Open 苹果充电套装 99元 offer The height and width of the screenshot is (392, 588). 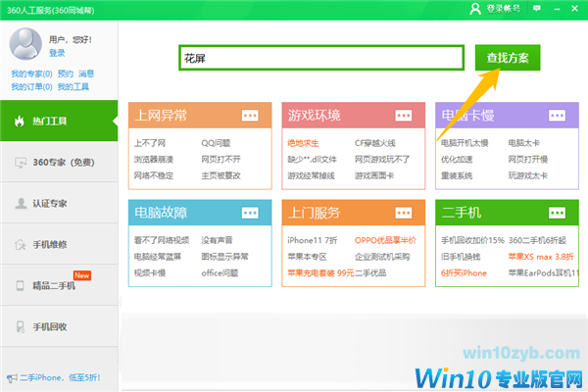click(320, 273)
